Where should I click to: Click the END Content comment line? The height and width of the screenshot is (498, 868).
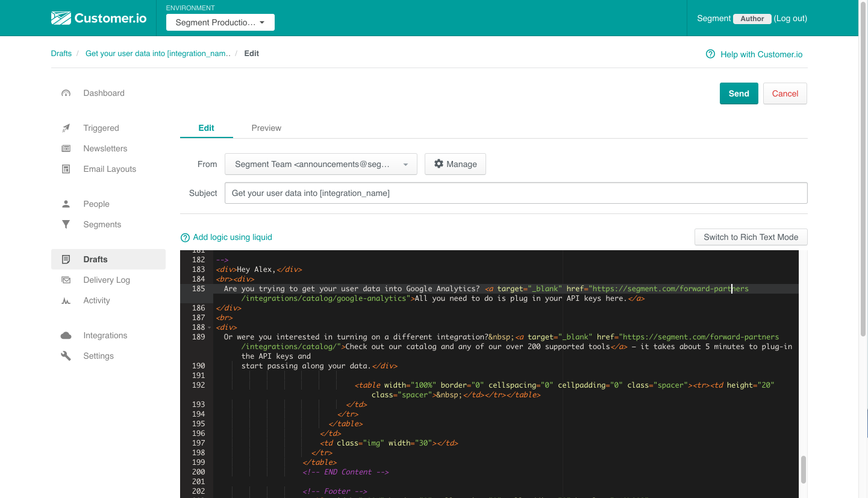[x=346, y=472]
